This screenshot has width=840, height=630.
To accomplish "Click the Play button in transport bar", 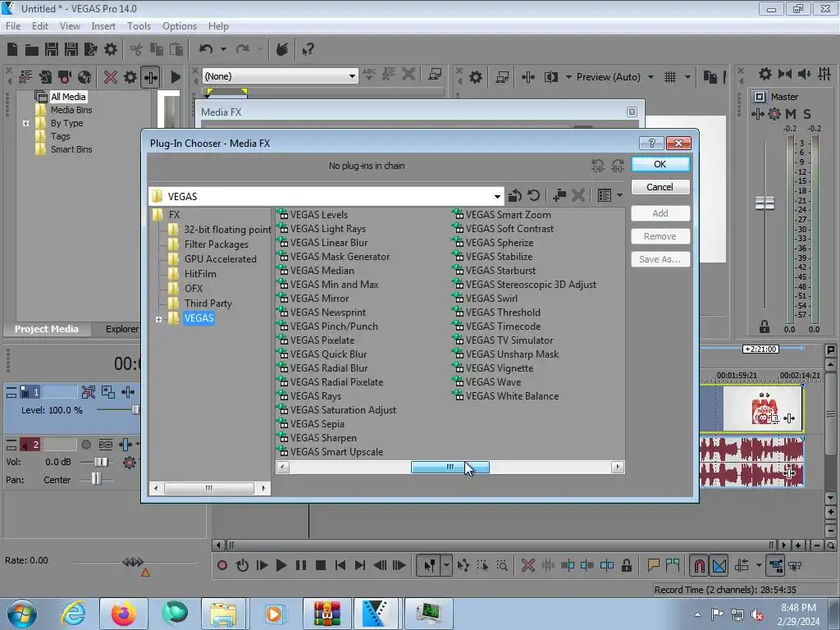I will coord(281,565).
